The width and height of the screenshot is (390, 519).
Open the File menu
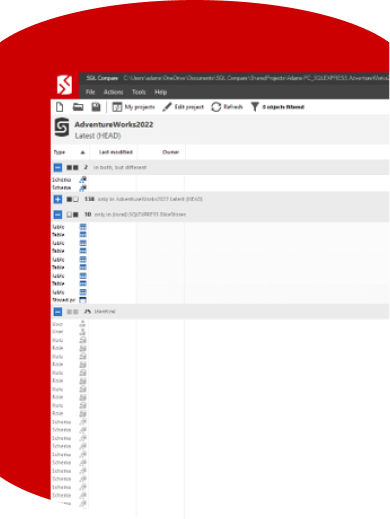click(90, 92)
